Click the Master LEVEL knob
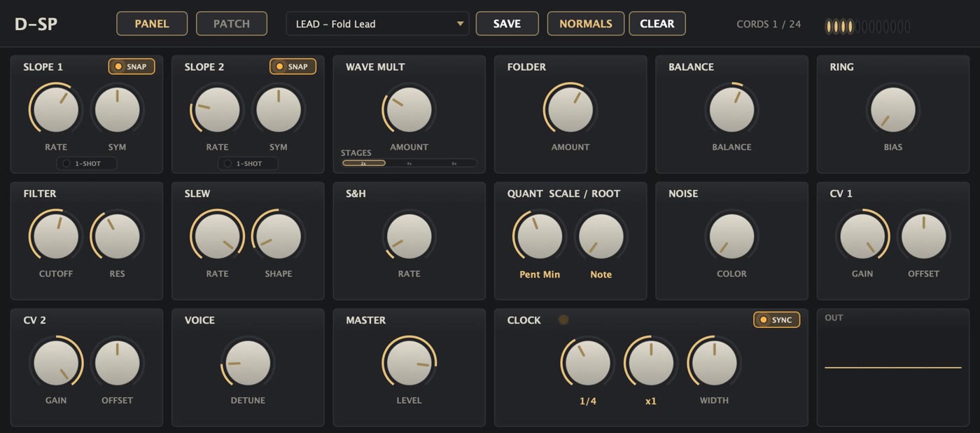This screenshot has height=433, width=980. pyautogui.click(x=409, y=363)
